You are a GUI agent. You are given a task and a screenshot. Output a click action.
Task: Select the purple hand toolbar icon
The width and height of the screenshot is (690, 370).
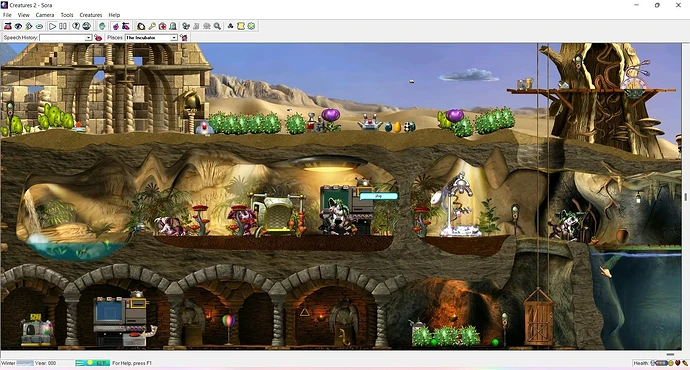(116, 26)
